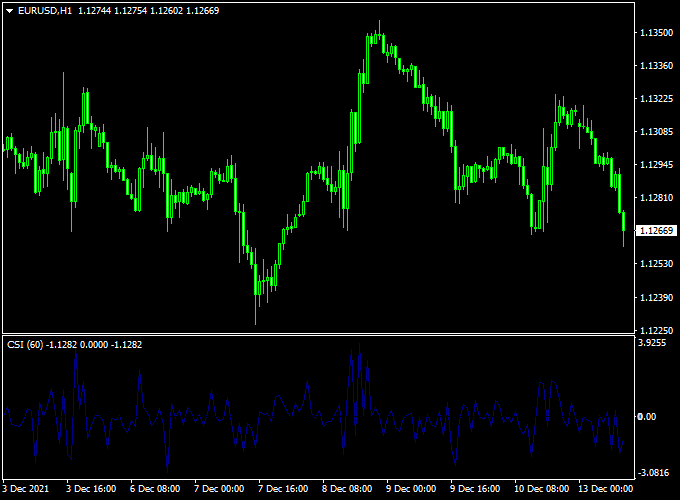Click the separator between chart and CSI window
The height and width of the screenshot is (500, 680).
click(x=318, y=334)
